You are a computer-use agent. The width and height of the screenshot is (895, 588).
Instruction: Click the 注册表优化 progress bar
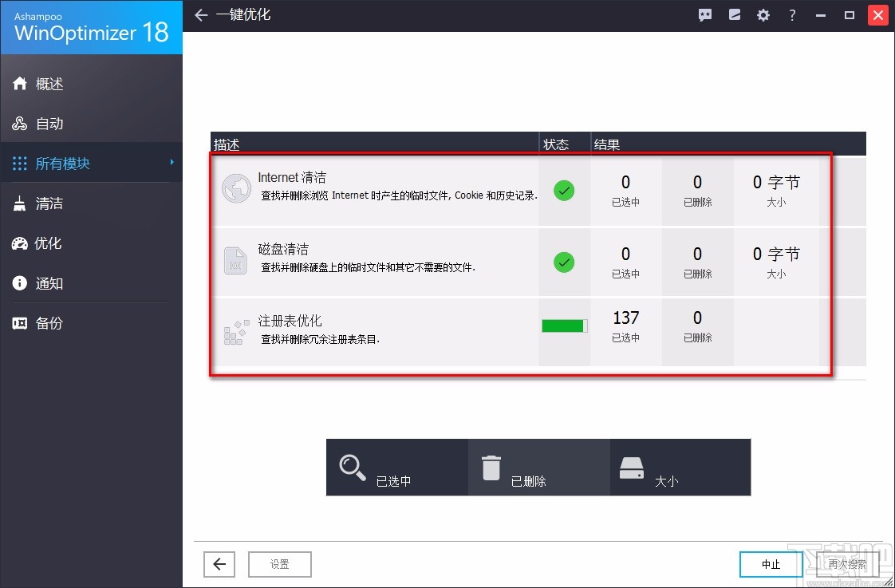(565, 326)
